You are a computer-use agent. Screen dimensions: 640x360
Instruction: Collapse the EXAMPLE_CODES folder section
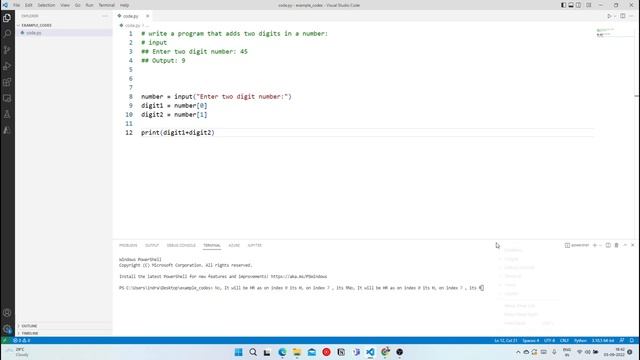pos(64,25)
